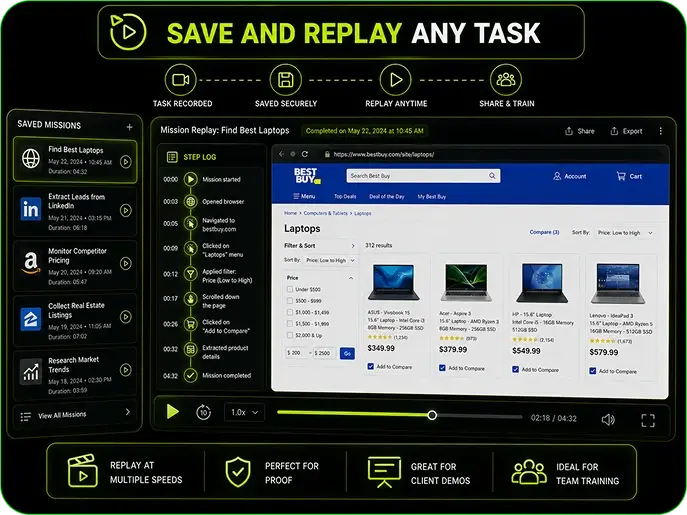
Task: Click the replay Play button
Action: click(173, 412)
